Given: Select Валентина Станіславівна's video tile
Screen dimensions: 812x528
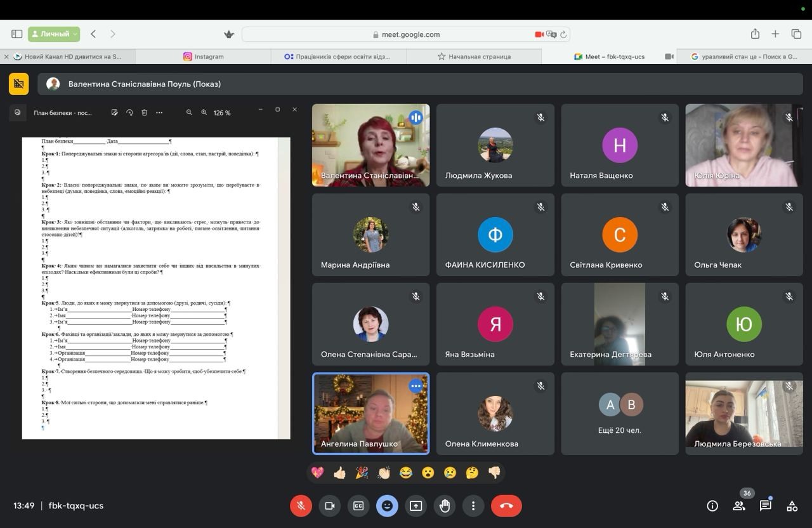Looking at the screenshot, I should pyautogui.click(x=370, y=145).
